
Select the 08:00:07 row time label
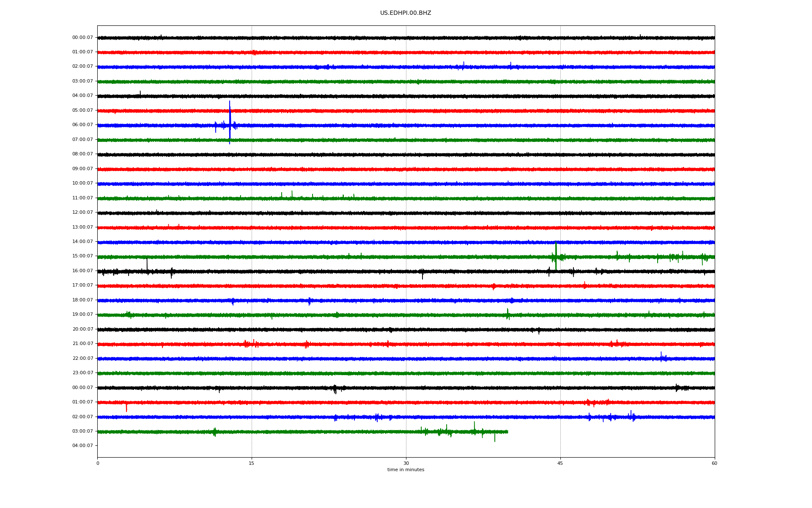[x=82, y=154]
